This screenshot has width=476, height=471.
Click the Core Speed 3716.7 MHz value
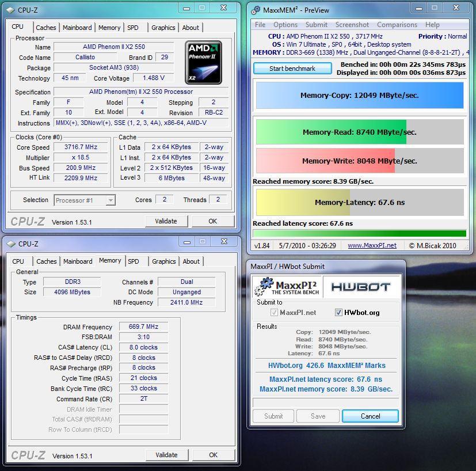pyautogui.click(x=81, y=147)
